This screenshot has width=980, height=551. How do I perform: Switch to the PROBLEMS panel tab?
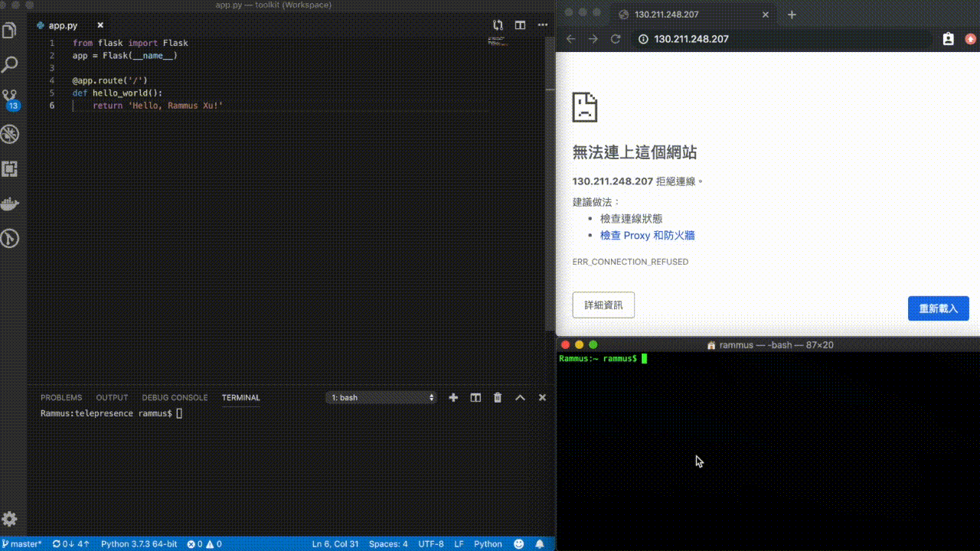tap(61, 397)
